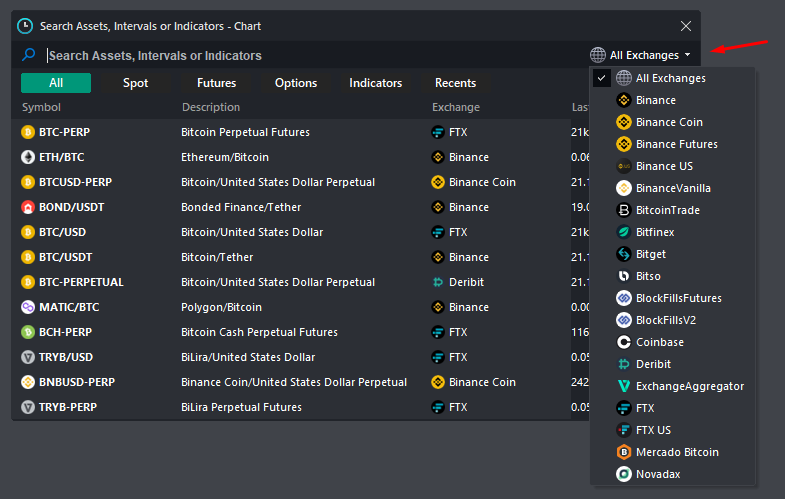Click the Bitfinex leaf icon in the list
Screen dimensions: 785x499
624,232
